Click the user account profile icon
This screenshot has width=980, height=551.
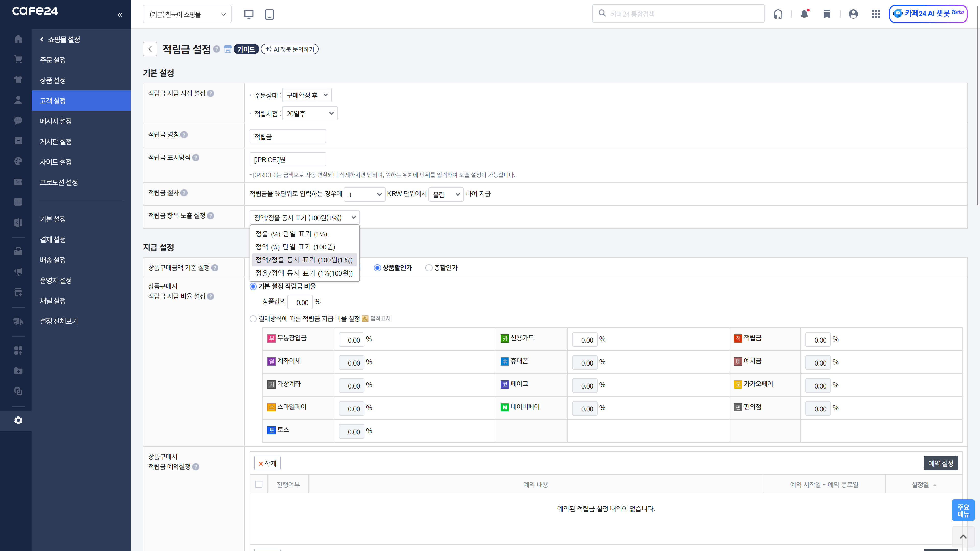pos(853,14)
